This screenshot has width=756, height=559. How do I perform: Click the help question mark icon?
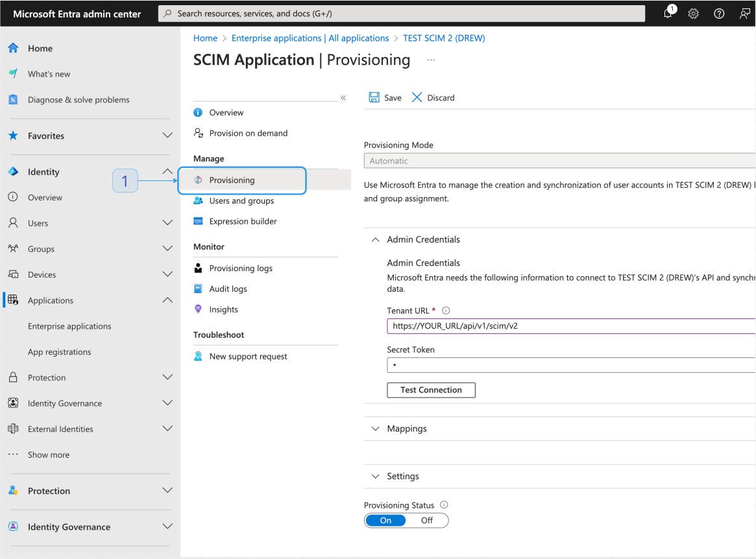click(x=719, y=14)
